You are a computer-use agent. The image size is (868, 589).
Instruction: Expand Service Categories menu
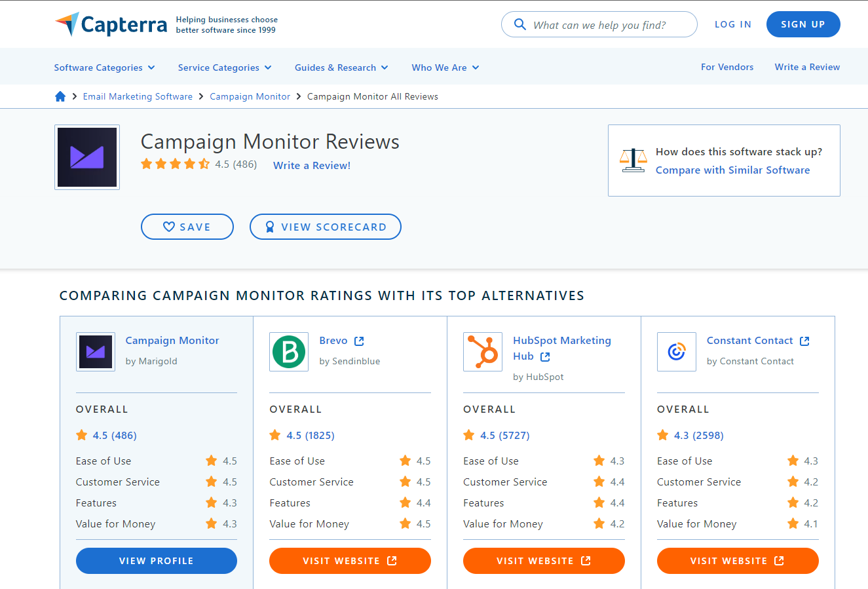click(x=225, y=67)
